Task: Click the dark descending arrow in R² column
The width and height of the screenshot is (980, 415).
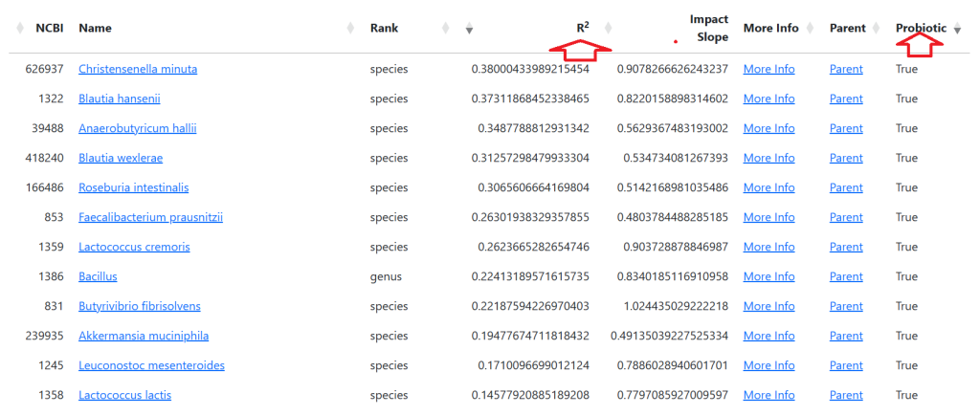Action: tap(469, 30)
